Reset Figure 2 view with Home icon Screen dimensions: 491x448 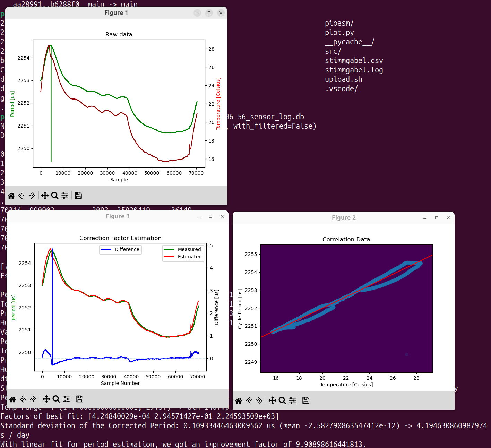(x=239, y=401)
